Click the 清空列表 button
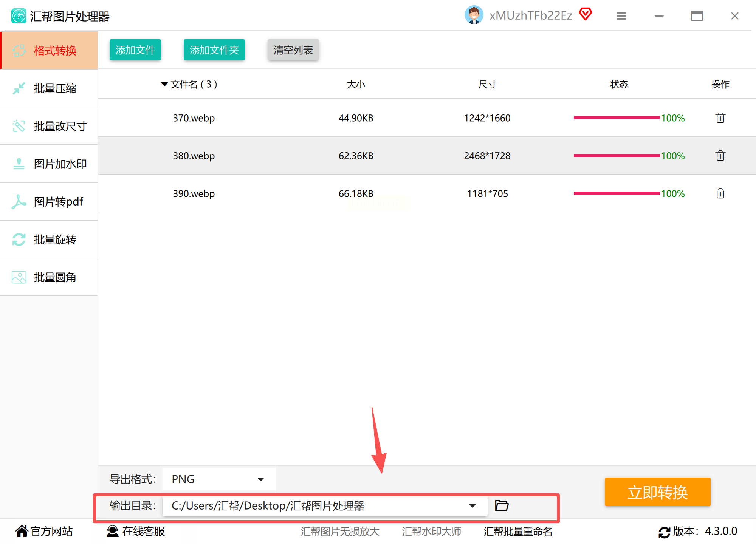756x544 pixels. [293, 50]
